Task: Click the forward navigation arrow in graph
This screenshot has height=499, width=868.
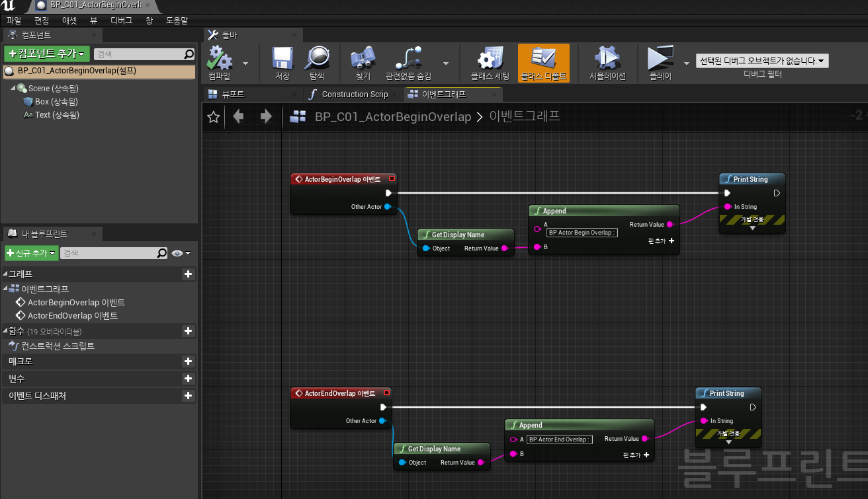Action: pyautogui.click(x=266, y=117)
